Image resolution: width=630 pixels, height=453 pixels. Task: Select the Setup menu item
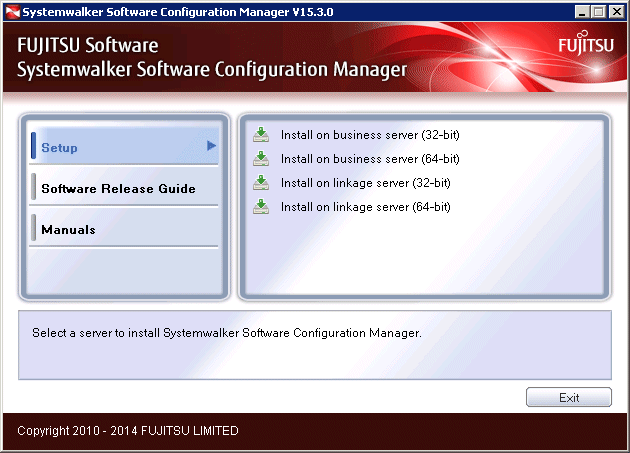coord(60,148)
